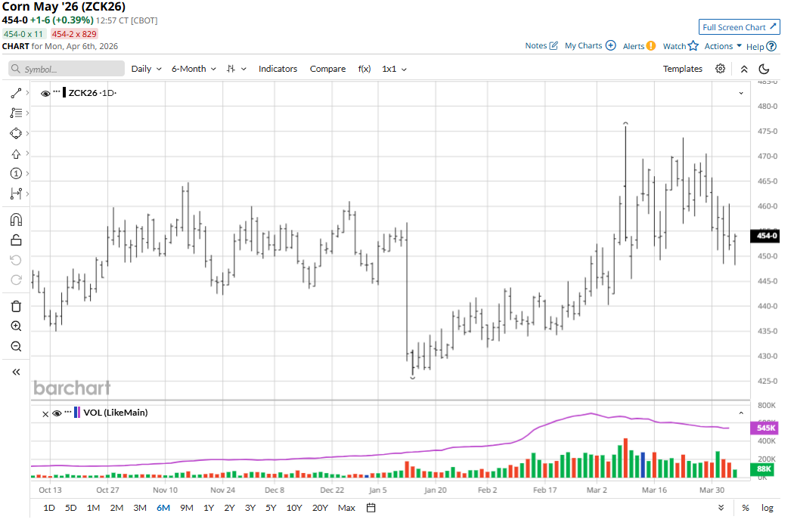Toggle lock for drawings
The height and width of the screenshot is (532, 794).
click(x=16, y=240)
